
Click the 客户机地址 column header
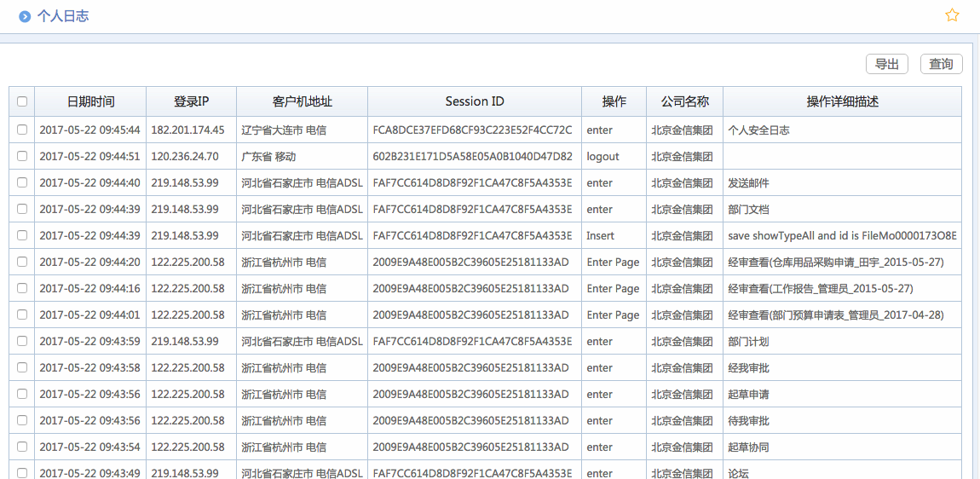pos(302,101)
